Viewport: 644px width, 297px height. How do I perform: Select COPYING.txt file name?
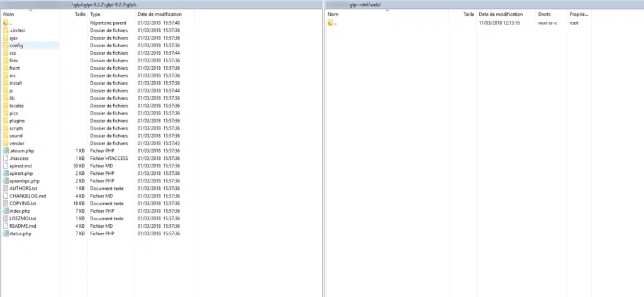pyautogui.click(x=23, y=203)
